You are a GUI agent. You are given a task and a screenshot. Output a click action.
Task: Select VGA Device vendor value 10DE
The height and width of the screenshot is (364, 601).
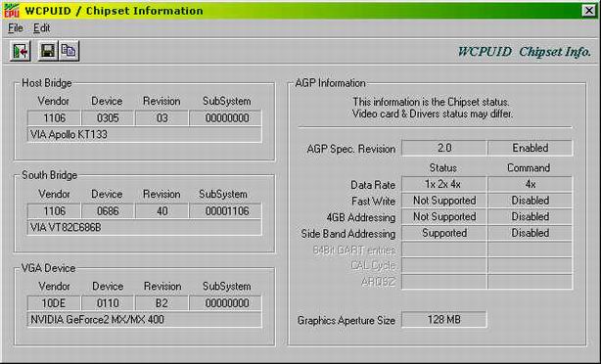(54, 303)
